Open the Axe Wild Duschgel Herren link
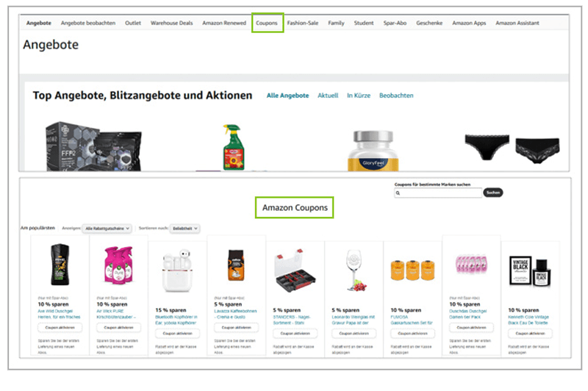The image size is (588, 391). [x=60, y=314]
